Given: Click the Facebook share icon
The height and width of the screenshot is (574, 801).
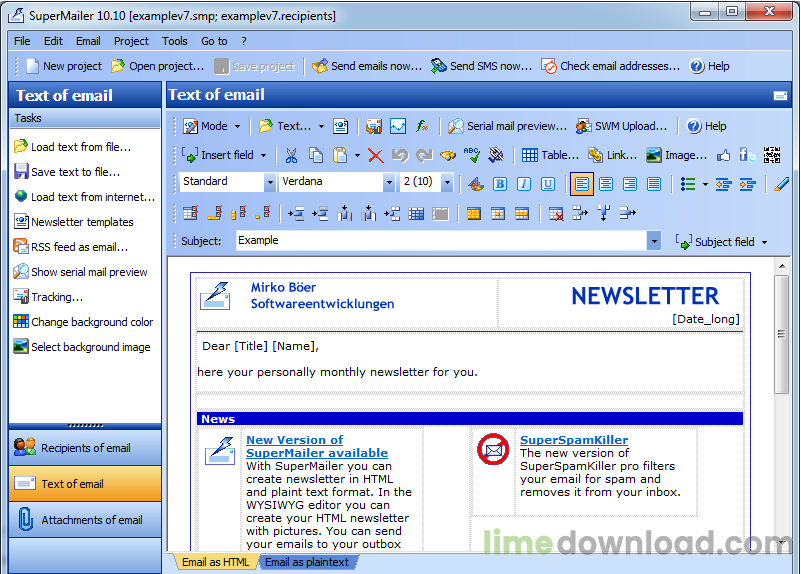Looking at the screenshot, I should (x=747, y=155).
